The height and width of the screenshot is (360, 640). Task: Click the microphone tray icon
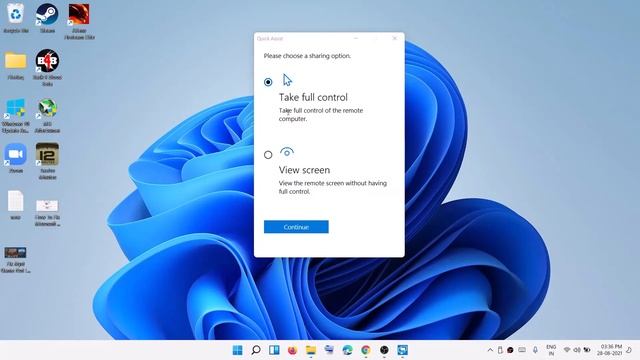click(x=535, y=350)
